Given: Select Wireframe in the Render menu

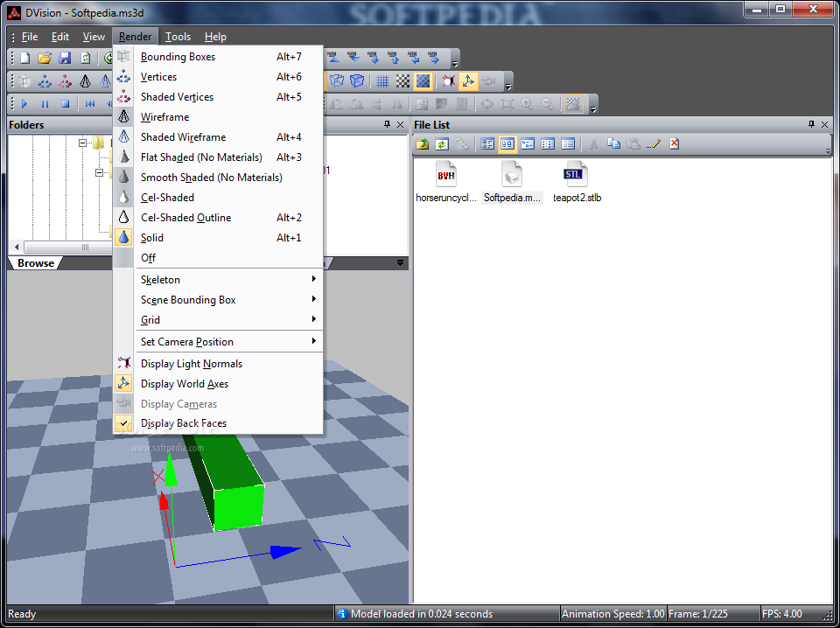Looking at the screenshot, I should 218,117.
